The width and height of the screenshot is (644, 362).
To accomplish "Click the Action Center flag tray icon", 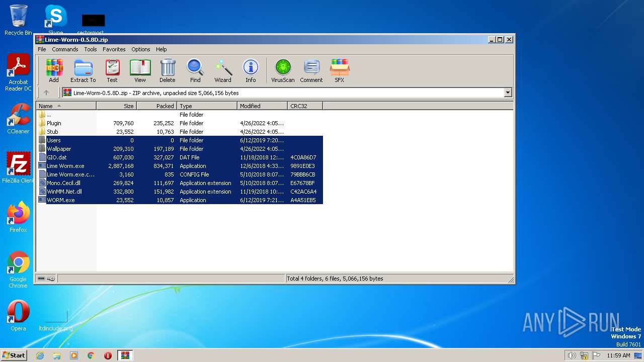I will (x=596, y=355).
